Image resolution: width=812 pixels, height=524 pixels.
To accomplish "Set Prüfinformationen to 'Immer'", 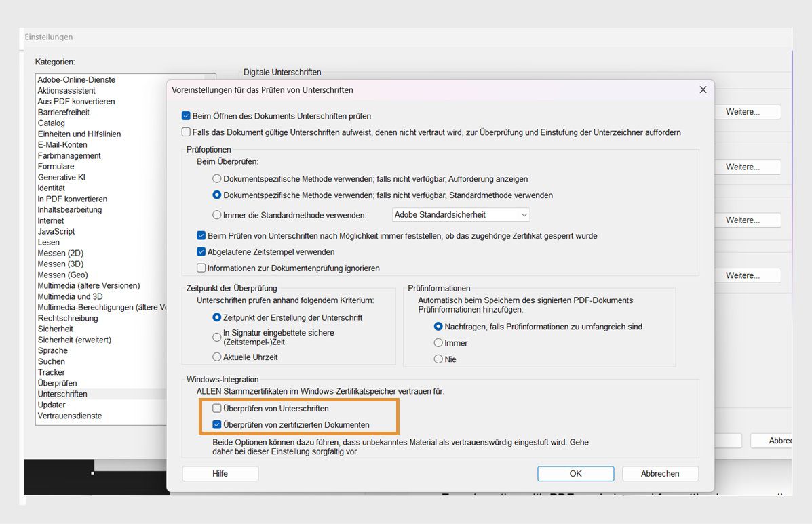I will coord(438,342).
